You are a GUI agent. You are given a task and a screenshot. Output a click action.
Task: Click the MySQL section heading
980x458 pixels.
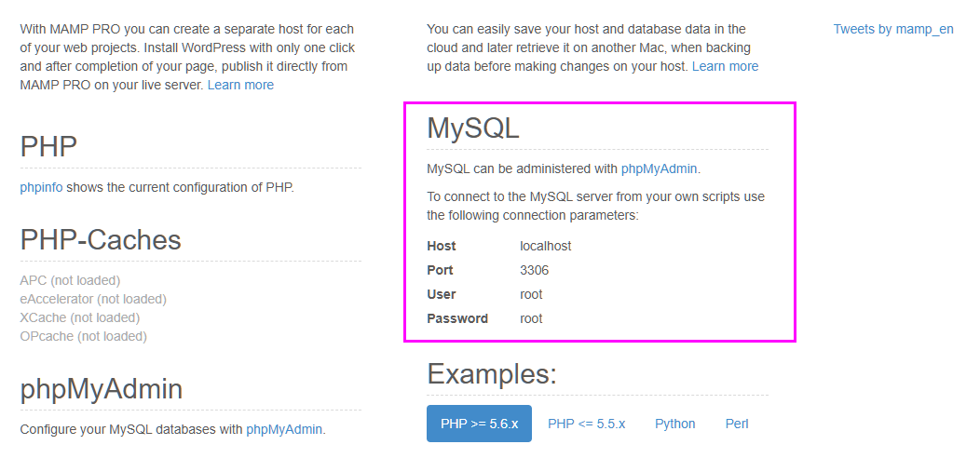(472, 128)
